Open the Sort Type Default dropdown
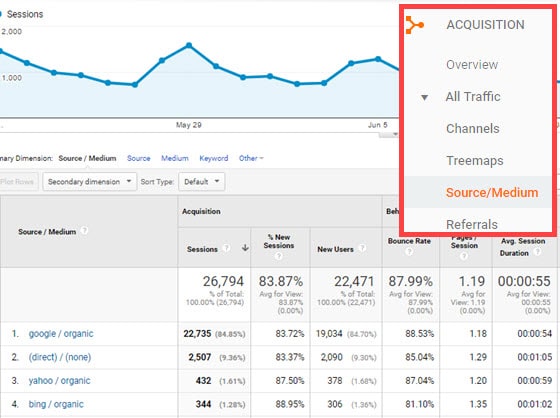Image resolution: width=560 pixels, height=418 pixels. [201, 181]
